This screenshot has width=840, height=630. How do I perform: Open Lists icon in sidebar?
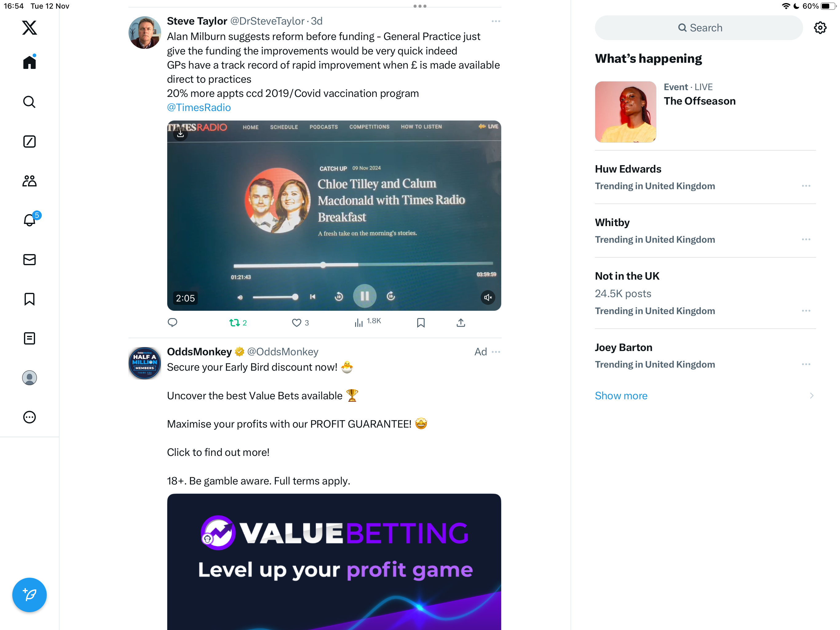pos(29,338)
